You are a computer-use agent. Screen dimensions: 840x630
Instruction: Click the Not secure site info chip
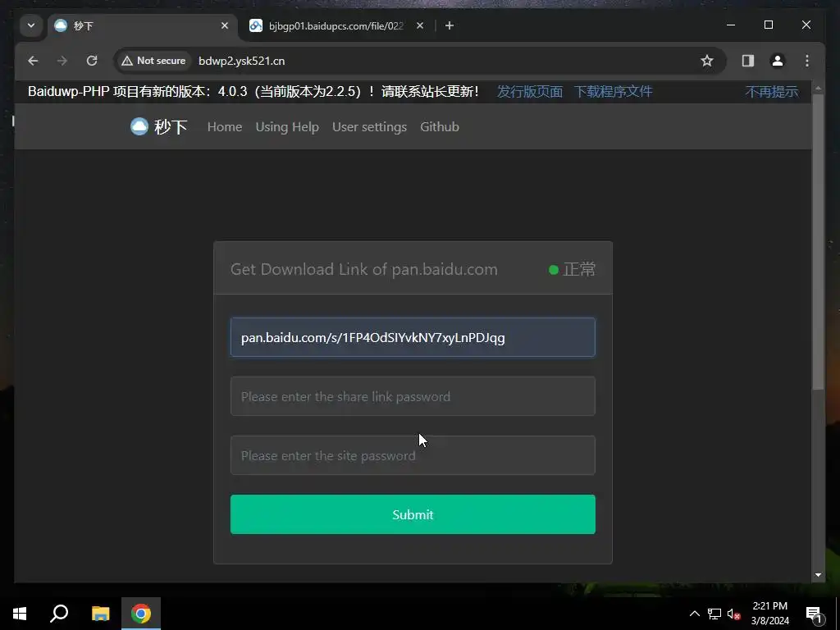(x=153, y=61)
